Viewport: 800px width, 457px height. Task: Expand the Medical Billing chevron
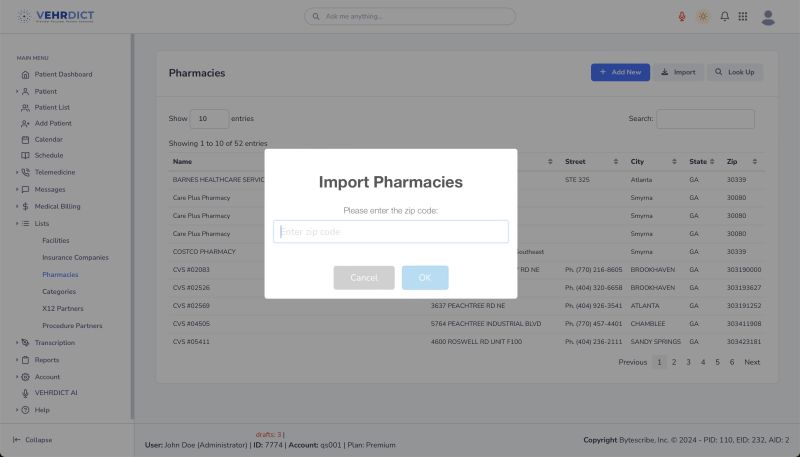17,207
